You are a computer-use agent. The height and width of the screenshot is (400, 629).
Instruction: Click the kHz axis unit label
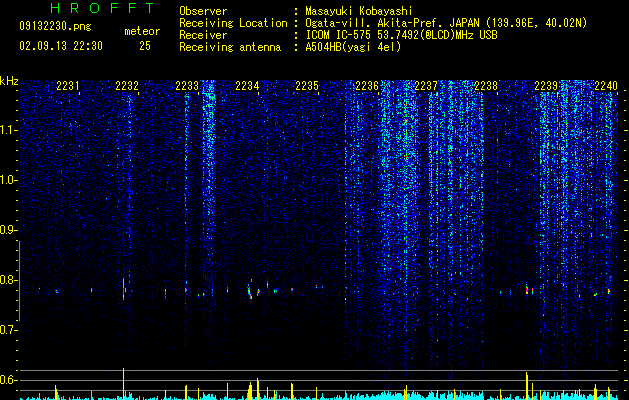pos(9,81)
